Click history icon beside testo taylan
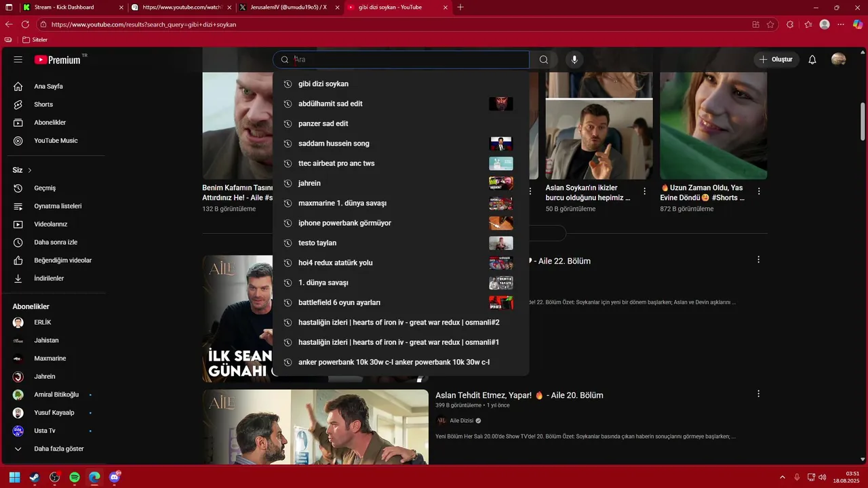 288,243
